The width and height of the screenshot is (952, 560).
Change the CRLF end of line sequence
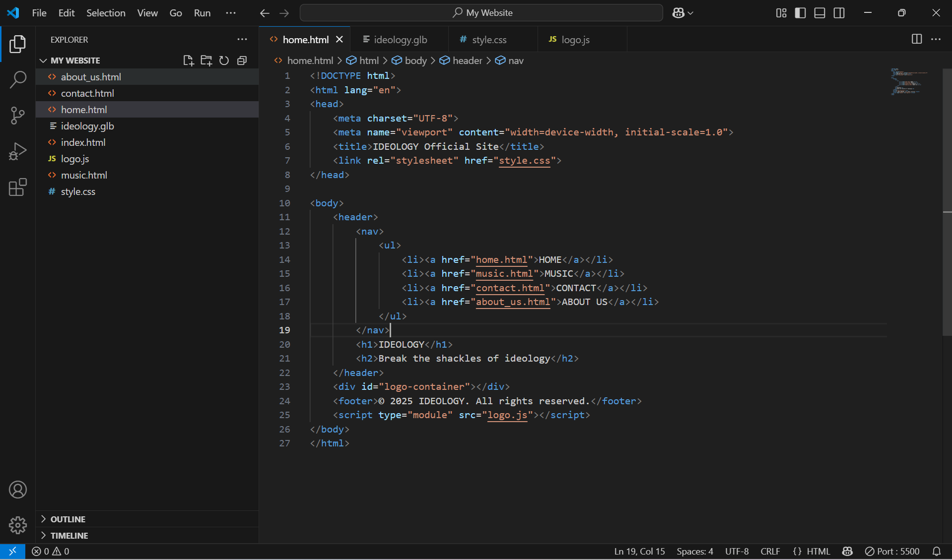click(770, 551)
